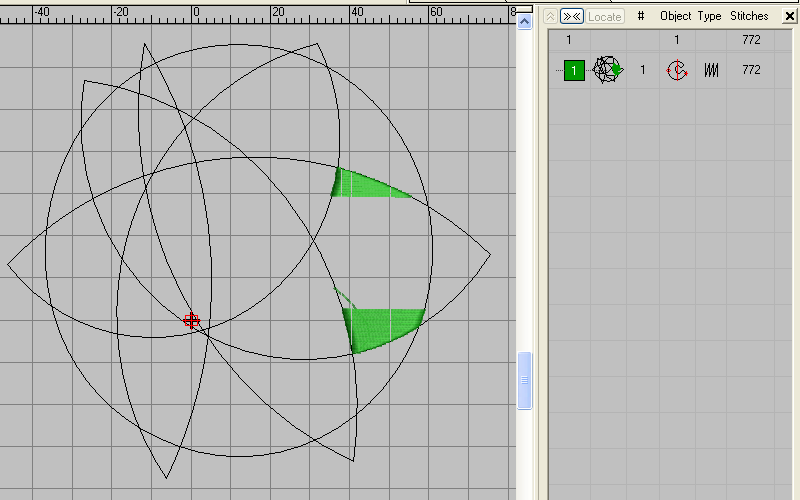Select the object shape icon with red markers
Image resolution: width=800 pixels, height=500 pixels.
click(x=677, y=70)
